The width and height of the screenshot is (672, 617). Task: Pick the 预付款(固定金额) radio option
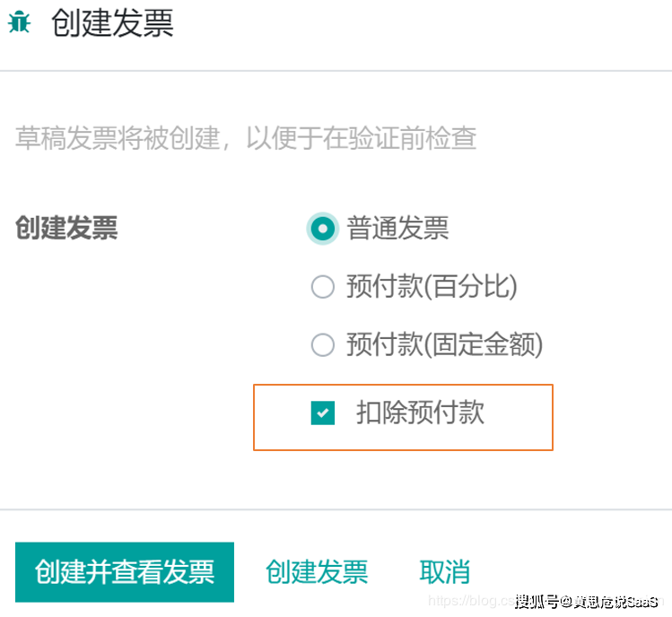(322, 344)
